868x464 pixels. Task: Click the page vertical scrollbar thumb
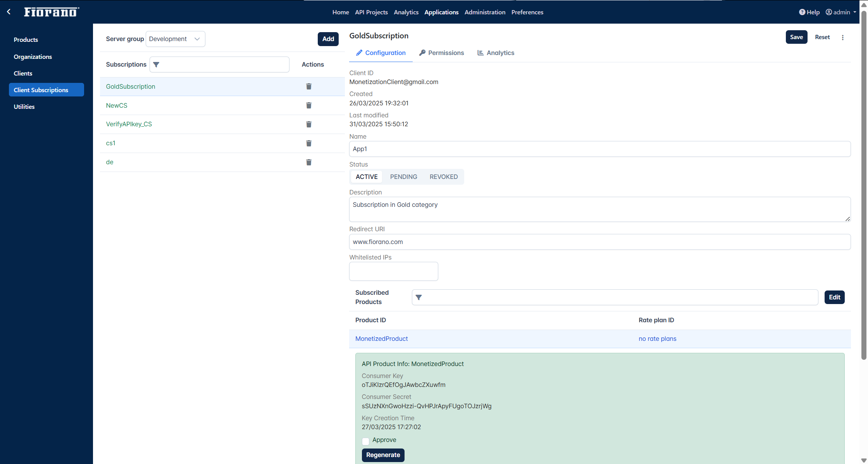(864, 186)
